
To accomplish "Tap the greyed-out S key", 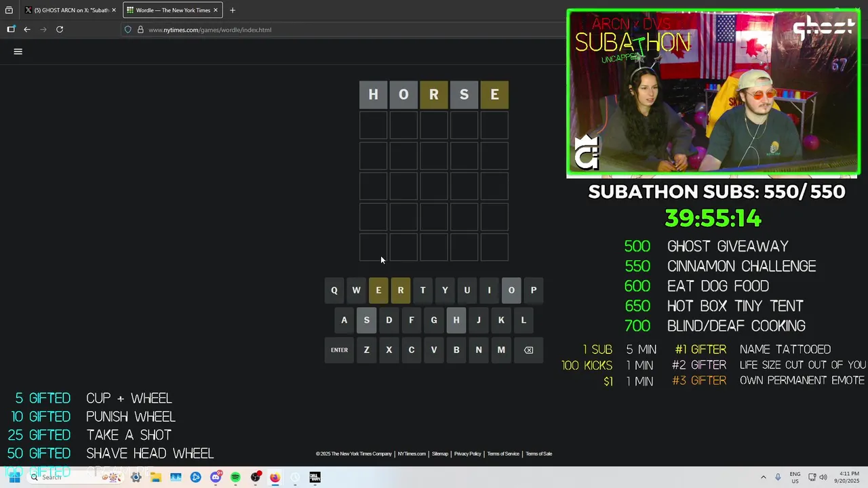I will pos(367,321).
